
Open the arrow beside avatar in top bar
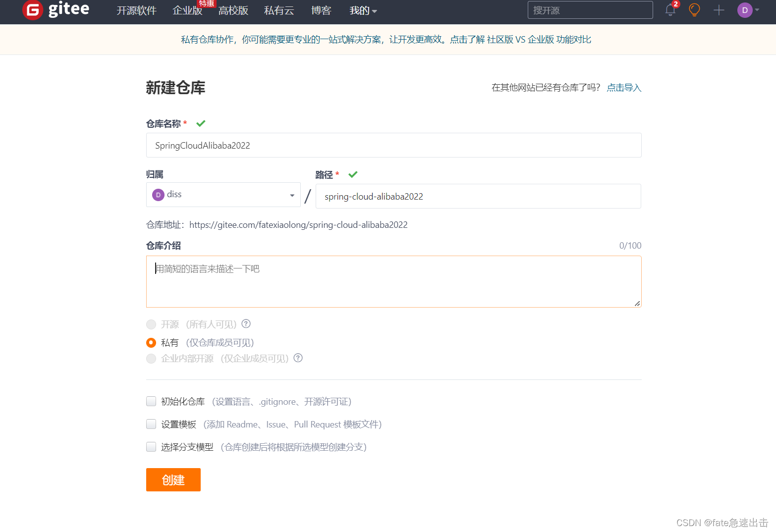coord(756,10)
